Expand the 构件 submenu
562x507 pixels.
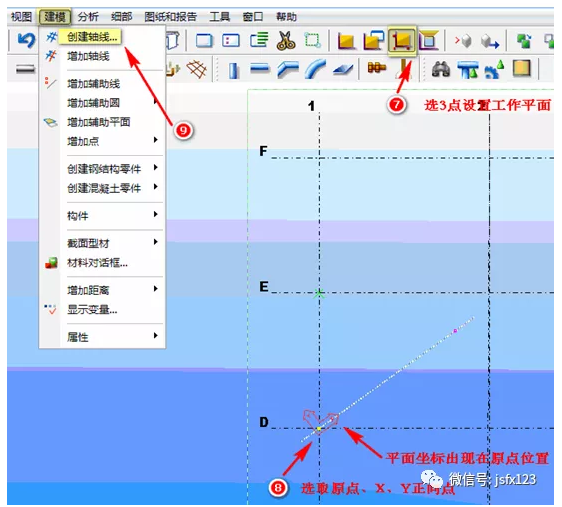coord(102,216)
